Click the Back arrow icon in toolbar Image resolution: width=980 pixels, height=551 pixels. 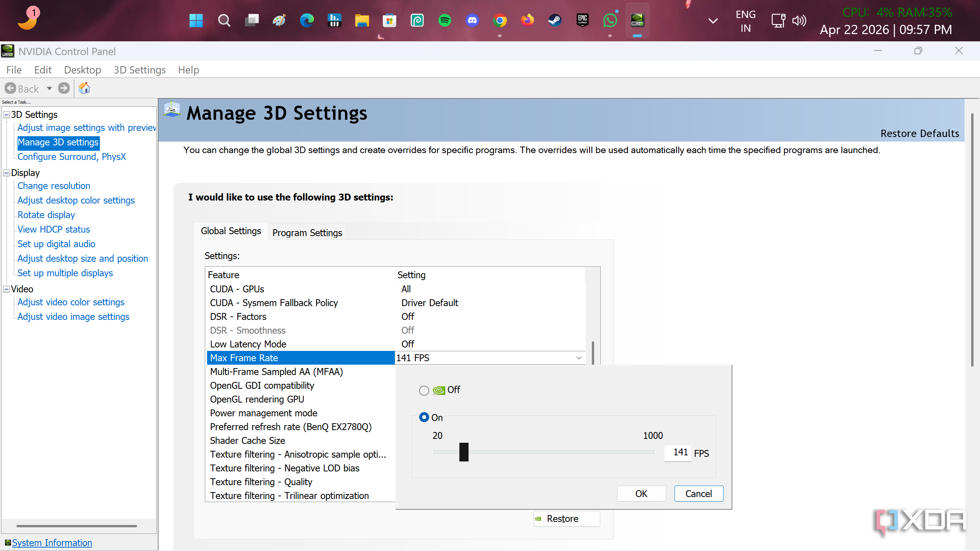click(x=10, y=88)
